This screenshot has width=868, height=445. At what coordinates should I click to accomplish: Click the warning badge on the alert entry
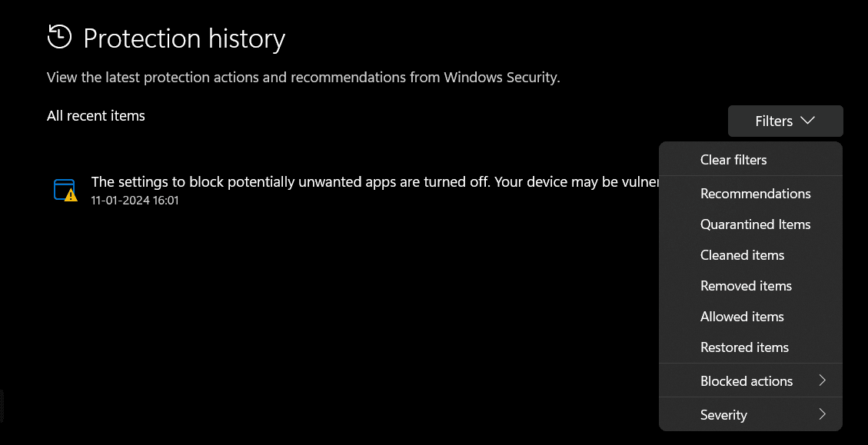70,196
